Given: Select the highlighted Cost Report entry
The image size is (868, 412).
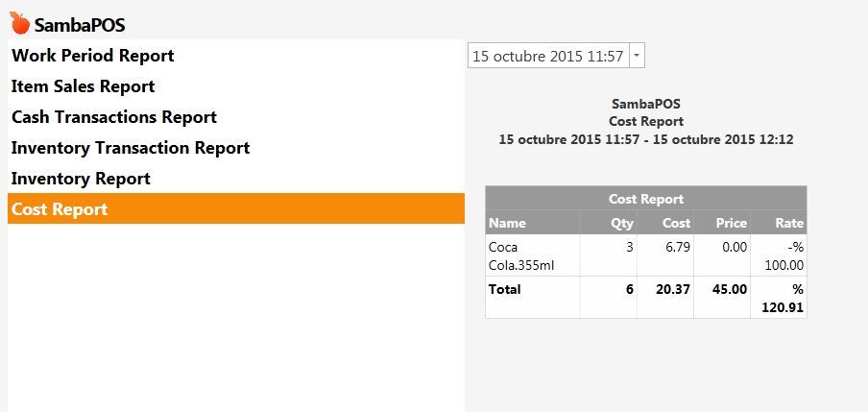Looking at the screenshot, I should click(x=236, y=208).
